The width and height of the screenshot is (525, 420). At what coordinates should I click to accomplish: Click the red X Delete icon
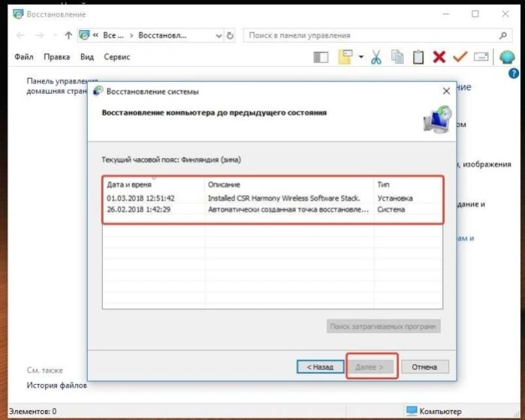click(439, 57)
